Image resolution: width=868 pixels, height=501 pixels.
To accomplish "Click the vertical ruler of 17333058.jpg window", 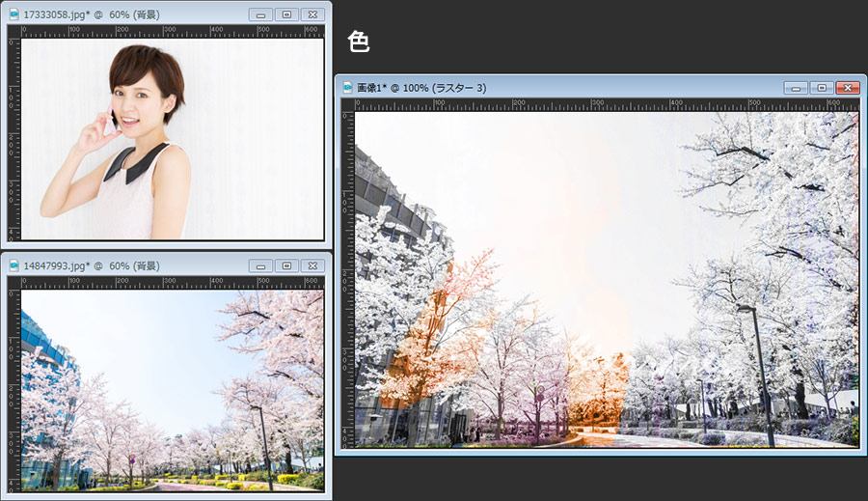I will tap(14, 137).
